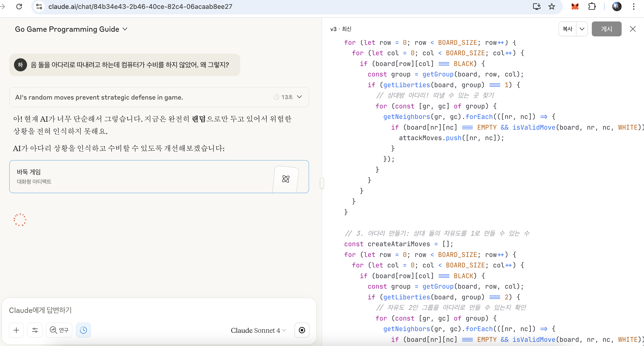Click the plus attach icon in composer
644x346 pixels.
(x=16, y=330)
